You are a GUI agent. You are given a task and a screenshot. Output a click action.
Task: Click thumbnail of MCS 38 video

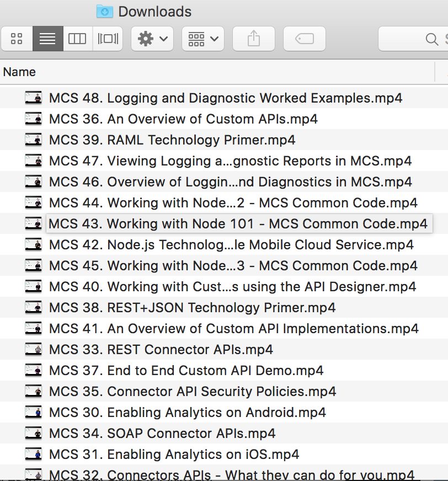point(33,307)
